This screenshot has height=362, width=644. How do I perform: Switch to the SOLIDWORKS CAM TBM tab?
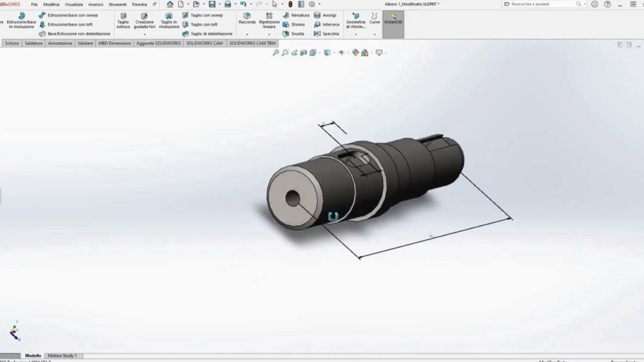(252, 43)
